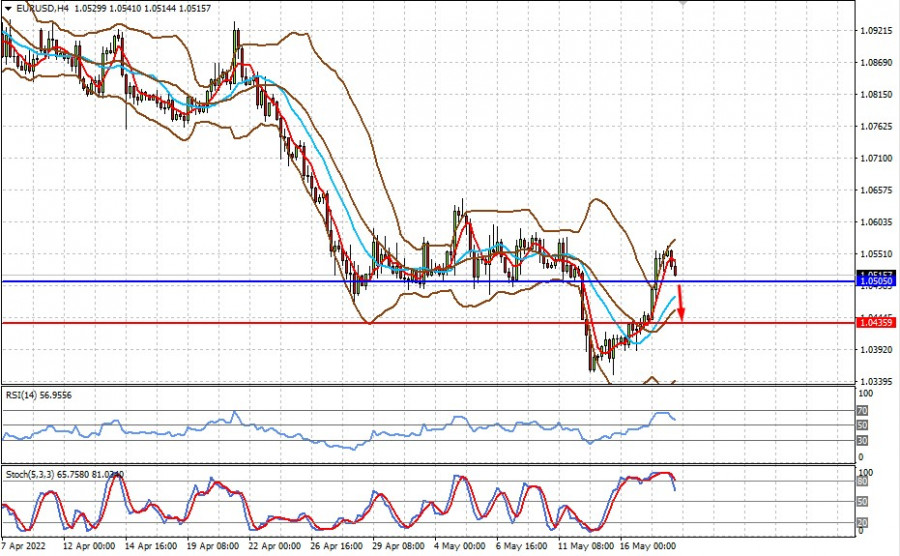Click the blue 1.05050 price level tag

coord(875,282)
